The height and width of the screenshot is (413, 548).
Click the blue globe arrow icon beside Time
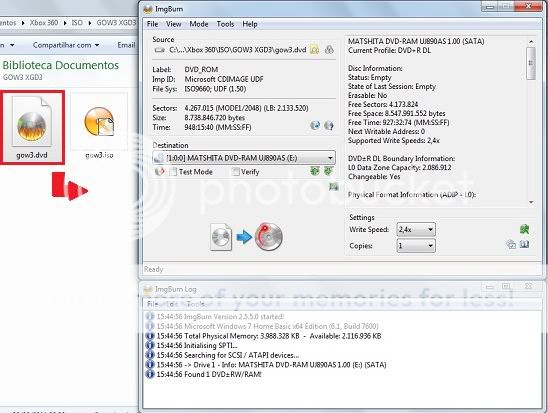[315, 125]
